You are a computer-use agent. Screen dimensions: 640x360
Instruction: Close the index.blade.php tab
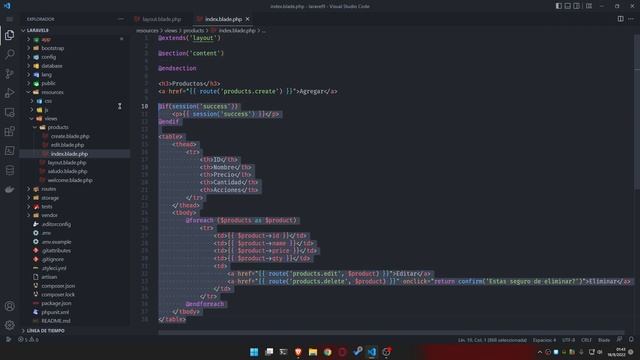coord(247,19)
